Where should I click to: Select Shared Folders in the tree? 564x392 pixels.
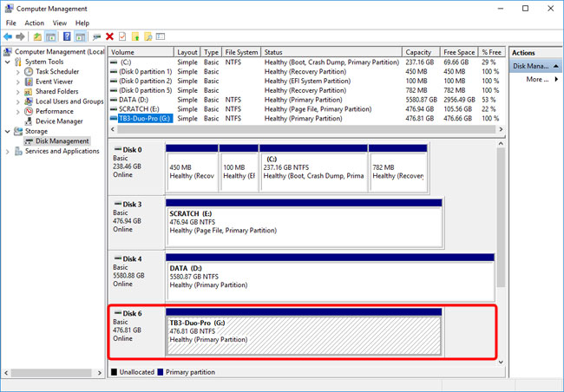(x=56, y=91)
